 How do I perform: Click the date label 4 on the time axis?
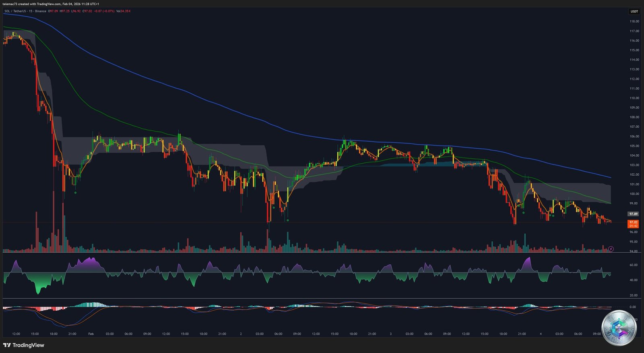(541, 334)
